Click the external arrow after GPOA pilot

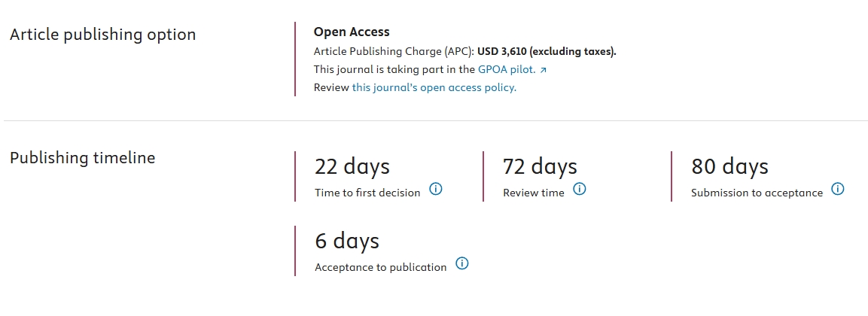[x=543, y=70]
